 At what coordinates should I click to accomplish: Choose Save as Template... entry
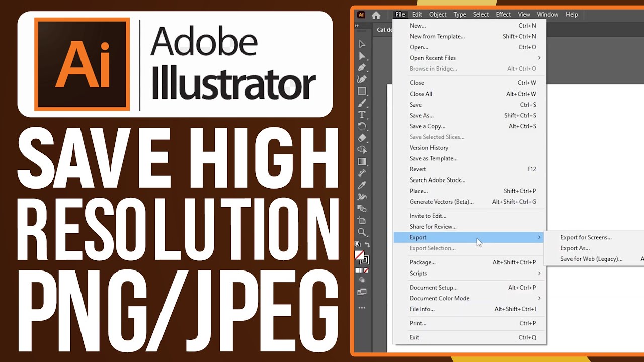click(470, 158)
